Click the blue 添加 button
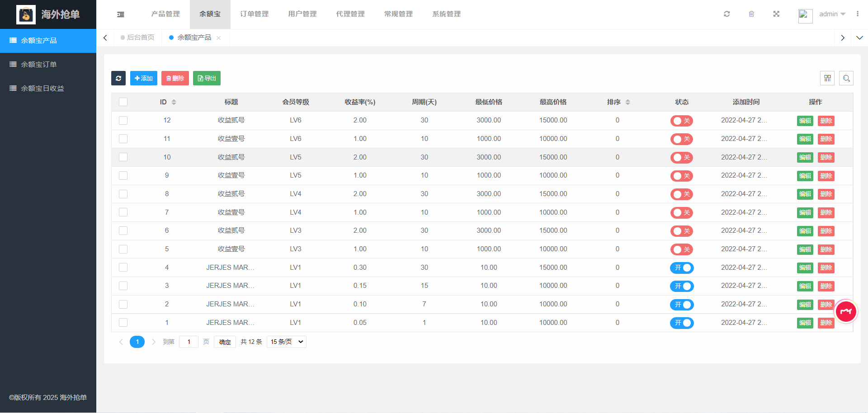 click(x=144, y=78)
